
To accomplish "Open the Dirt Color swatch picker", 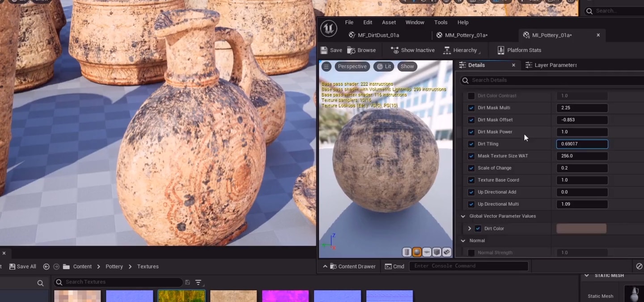I will (x=581, y=228).
